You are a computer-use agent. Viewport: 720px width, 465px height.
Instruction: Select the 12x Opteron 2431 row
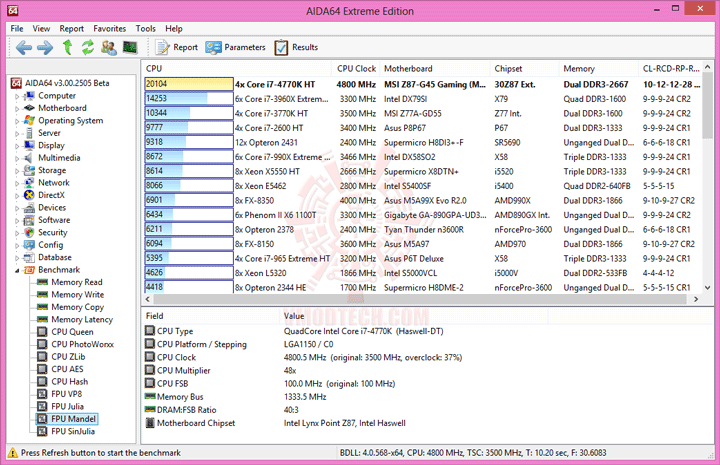tap(422, 142)
